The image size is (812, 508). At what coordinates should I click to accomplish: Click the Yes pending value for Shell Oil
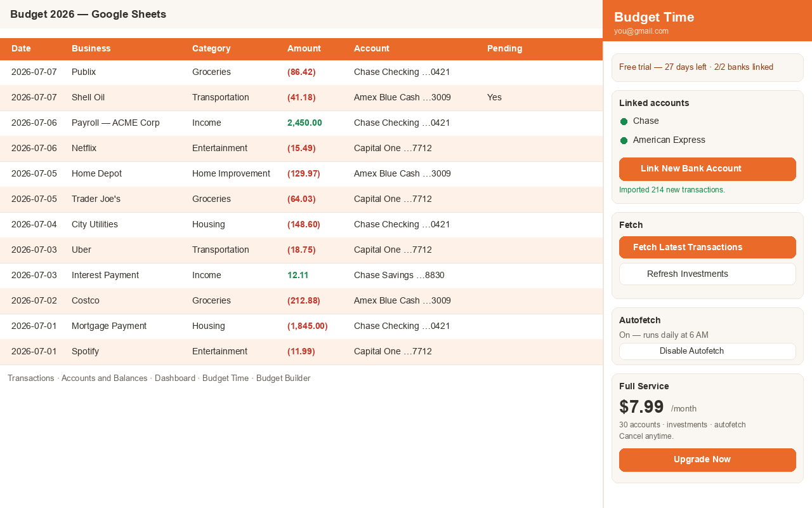[494, 98]
